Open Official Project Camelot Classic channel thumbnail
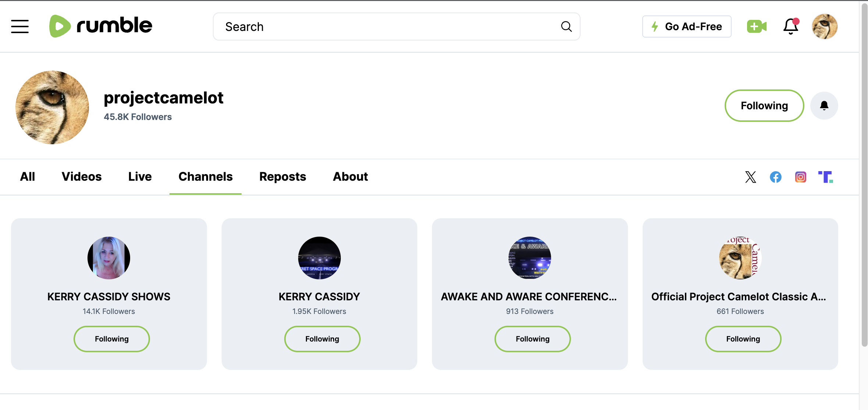This screenshot has width=868, height=410. click(740, 258)
